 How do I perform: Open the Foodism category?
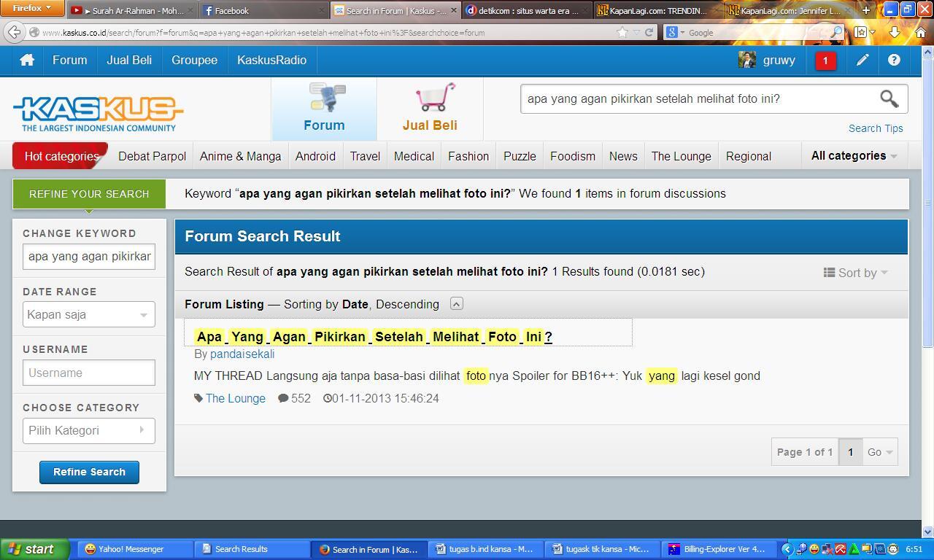point(573,156)
